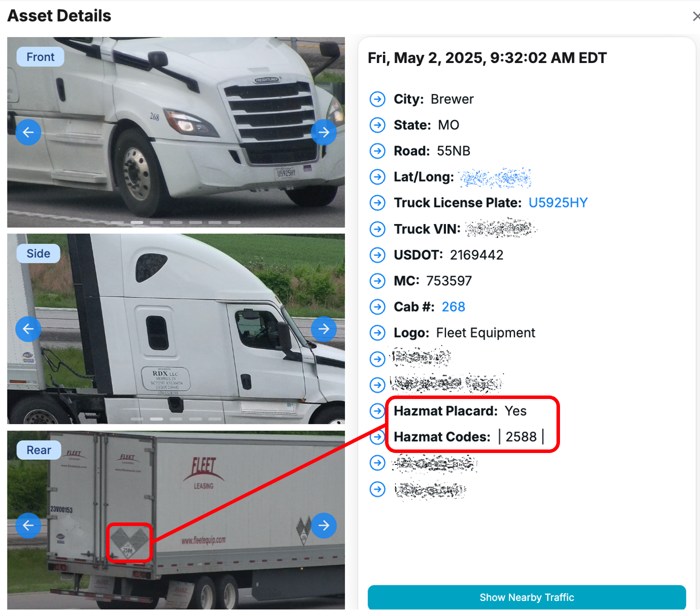Click the arrow icon beside City
The height and width of the screenshot is (616, 700).
[377, 99]
